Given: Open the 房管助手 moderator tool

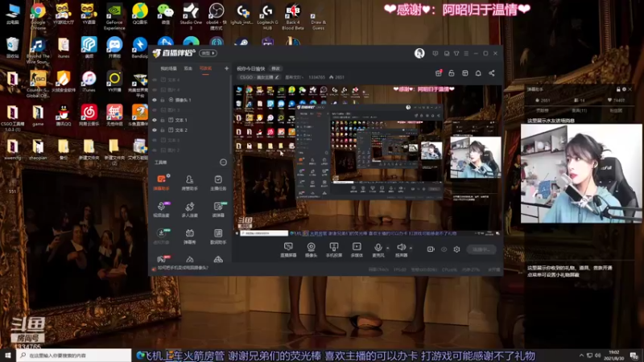Looking at the screenshot, I should (x=189, y=183).
